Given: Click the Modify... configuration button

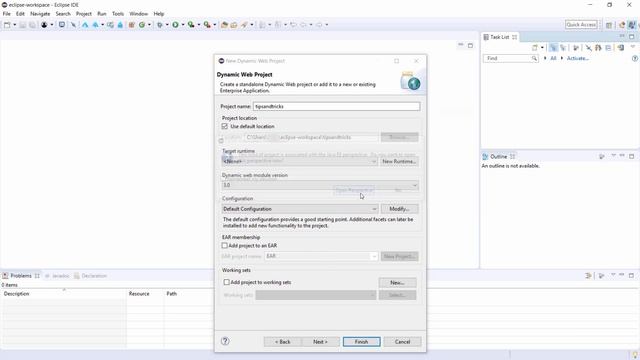Looking at the screenshot, I should coord(399,209).
